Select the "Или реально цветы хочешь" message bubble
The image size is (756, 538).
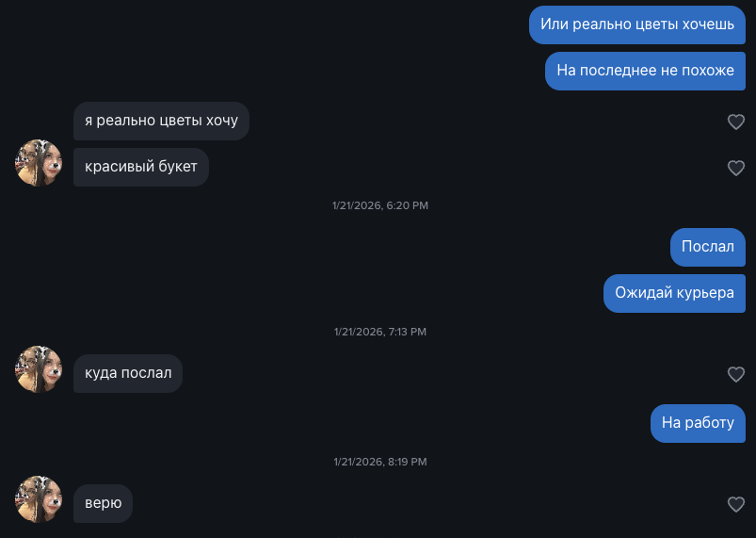click(x=637, y=24)
